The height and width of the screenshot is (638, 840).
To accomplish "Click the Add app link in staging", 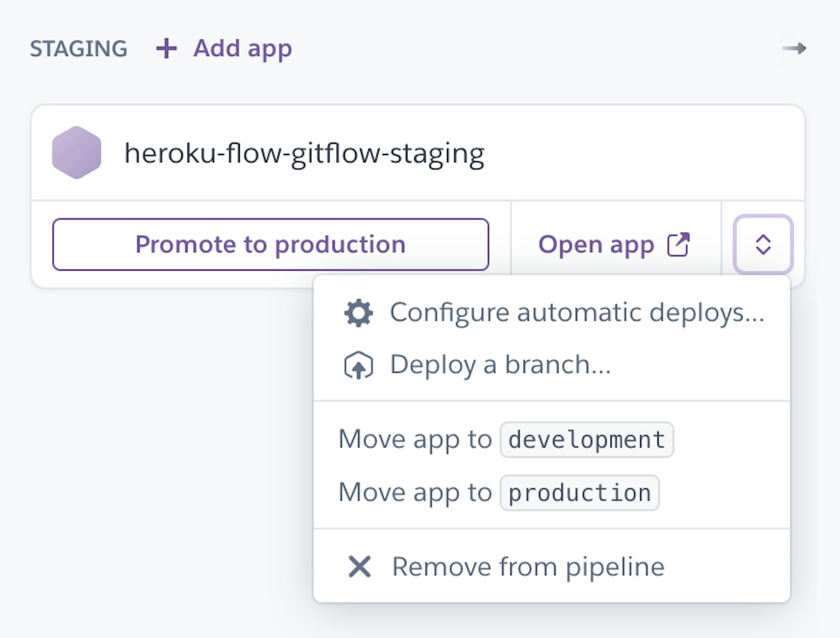I will click(242, 48).
